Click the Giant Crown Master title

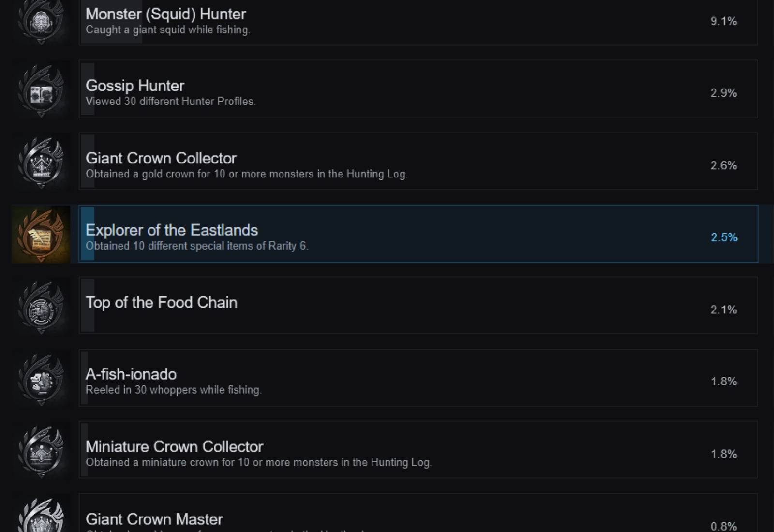[x=154, y=519]
